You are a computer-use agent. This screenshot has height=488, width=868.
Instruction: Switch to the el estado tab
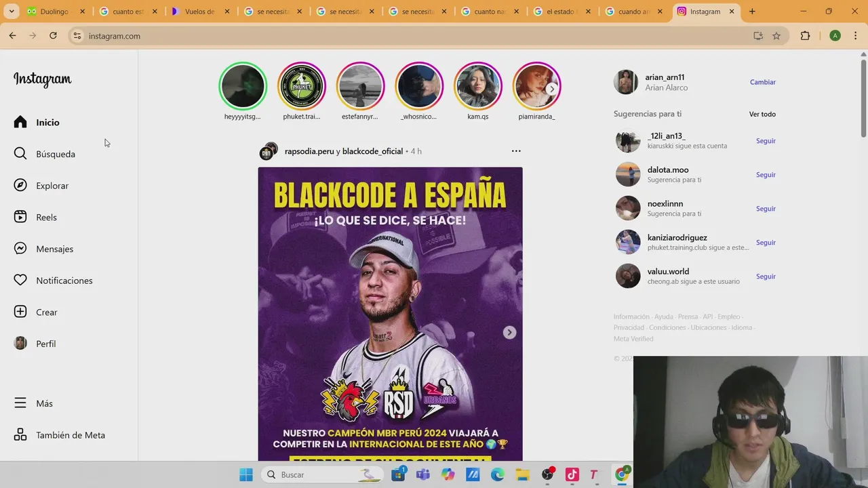561,12
